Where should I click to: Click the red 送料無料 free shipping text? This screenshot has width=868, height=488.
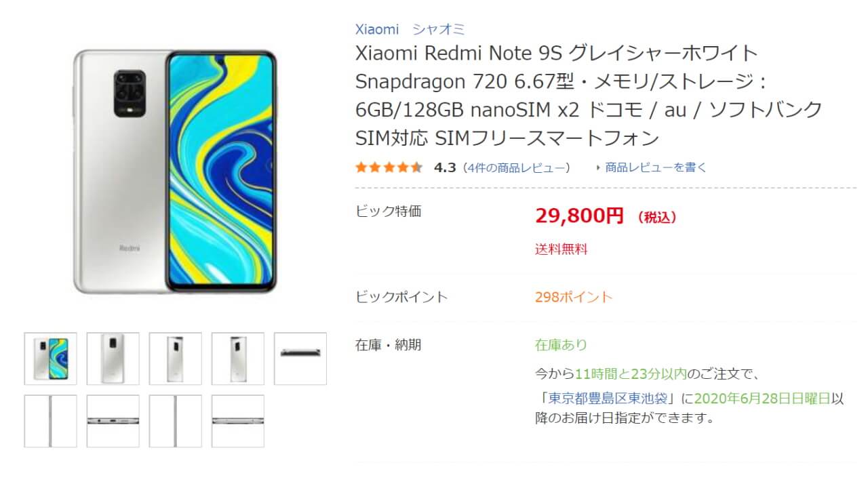coord(561,249)
